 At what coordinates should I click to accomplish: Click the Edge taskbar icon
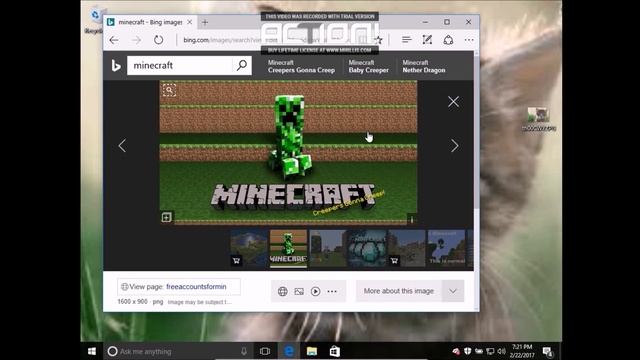(x=289, y=351)
